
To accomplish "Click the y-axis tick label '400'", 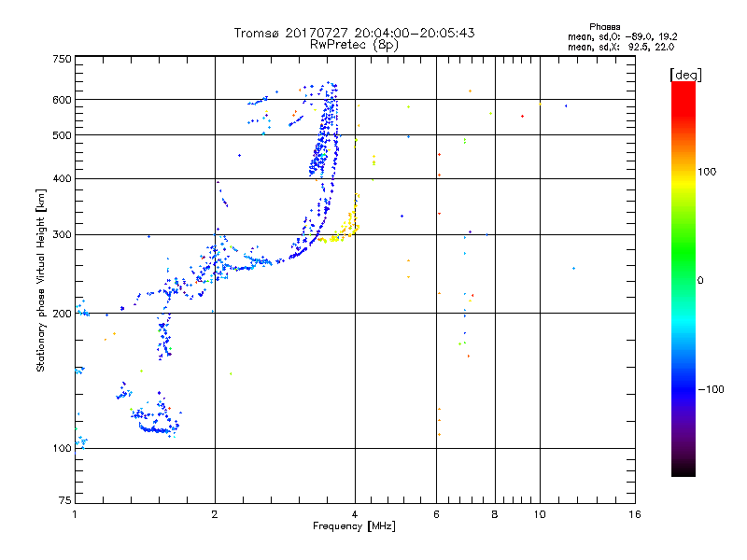I will (62, 178).
